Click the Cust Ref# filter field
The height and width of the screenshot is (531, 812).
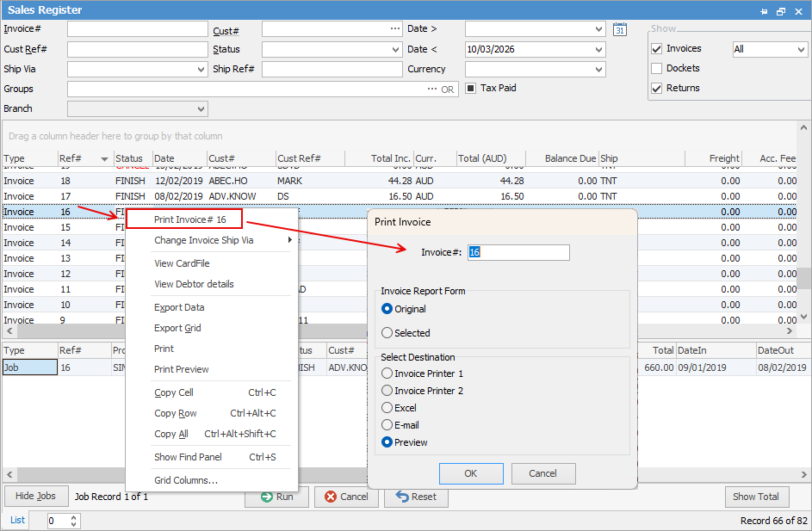137,50
